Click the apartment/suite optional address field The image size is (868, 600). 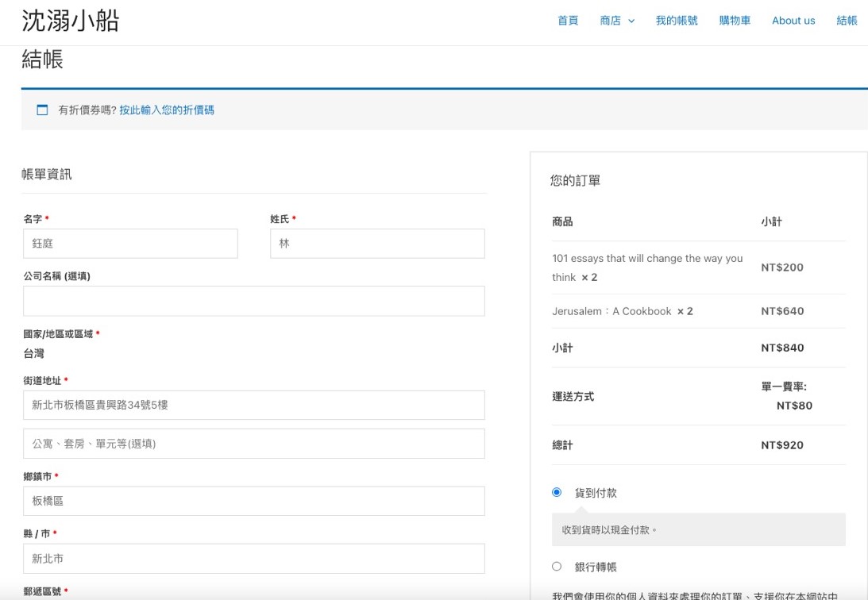(253, 444)
